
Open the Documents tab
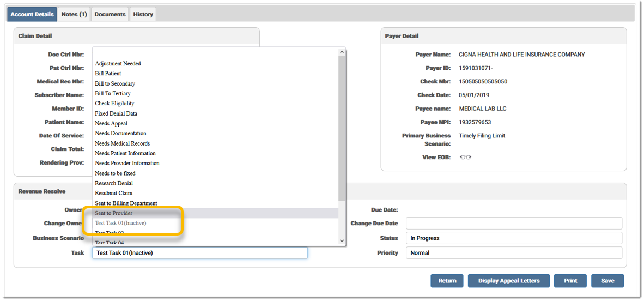tap(110, 14)
